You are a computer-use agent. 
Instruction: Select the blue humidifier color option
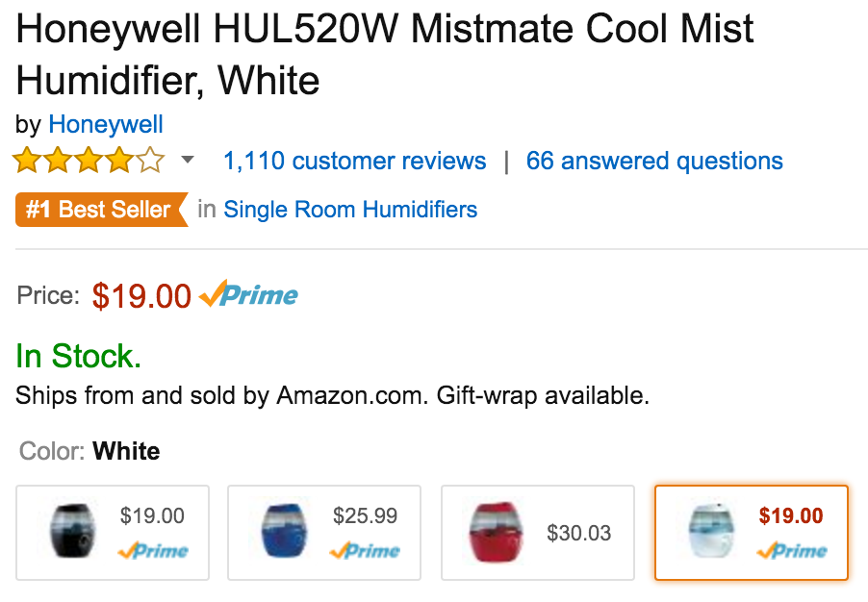324,533
